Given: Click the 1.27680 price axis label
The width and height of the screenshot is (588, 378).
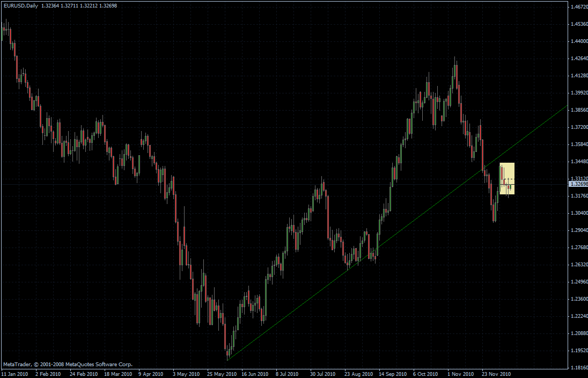Looking at the screenshot, I should point(579,248).
